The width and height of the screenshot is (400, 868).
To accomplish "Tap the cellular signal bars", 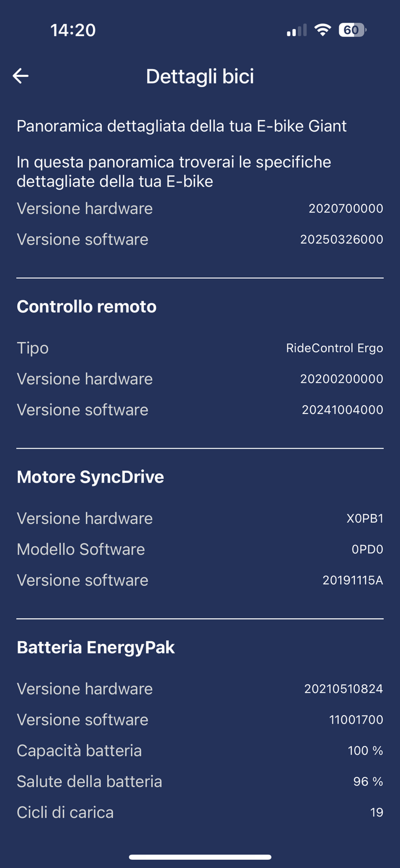I will point(296,31).
